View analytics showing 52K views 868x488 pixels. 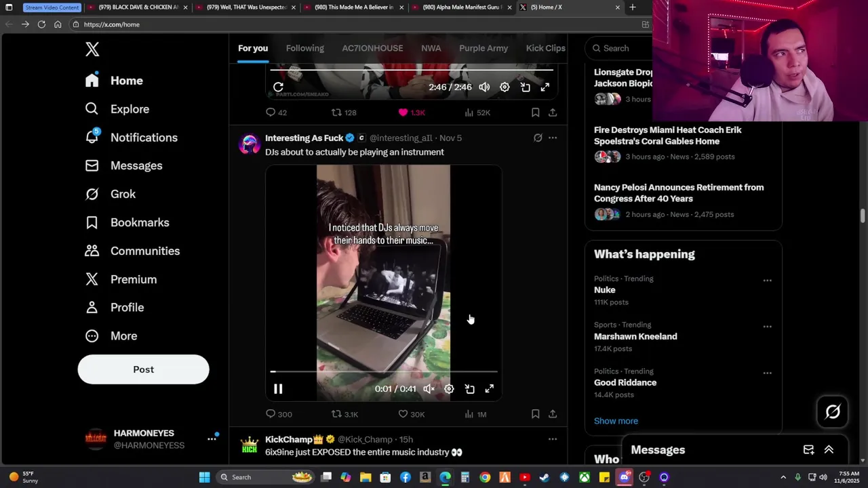tap(477, 113)
